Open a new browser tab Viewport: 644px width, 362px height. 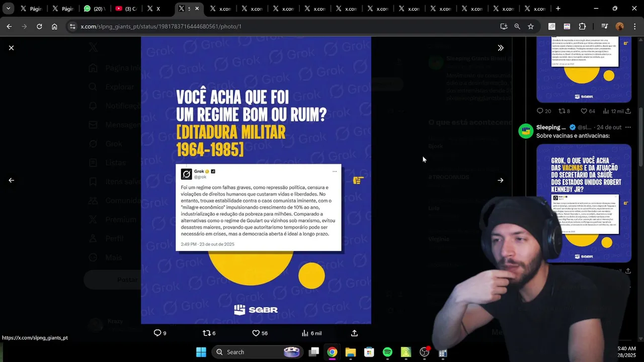coord(558,9)
